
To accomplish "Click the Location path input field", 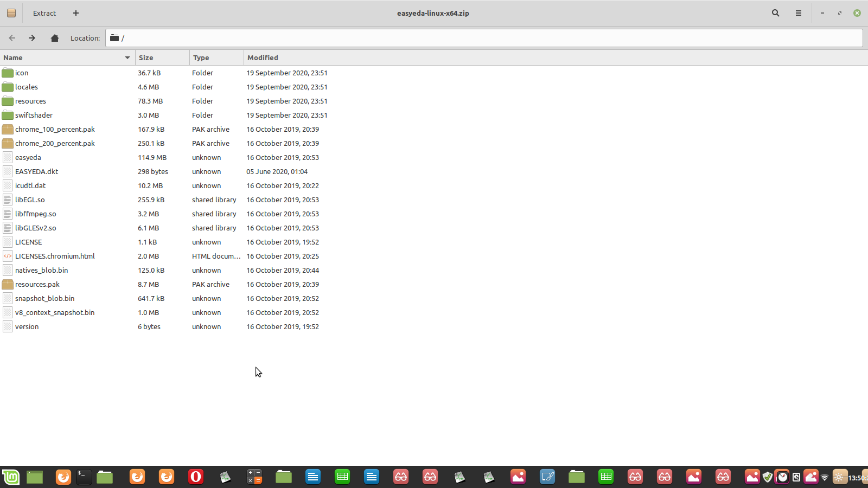I will [x=484, y=38].
